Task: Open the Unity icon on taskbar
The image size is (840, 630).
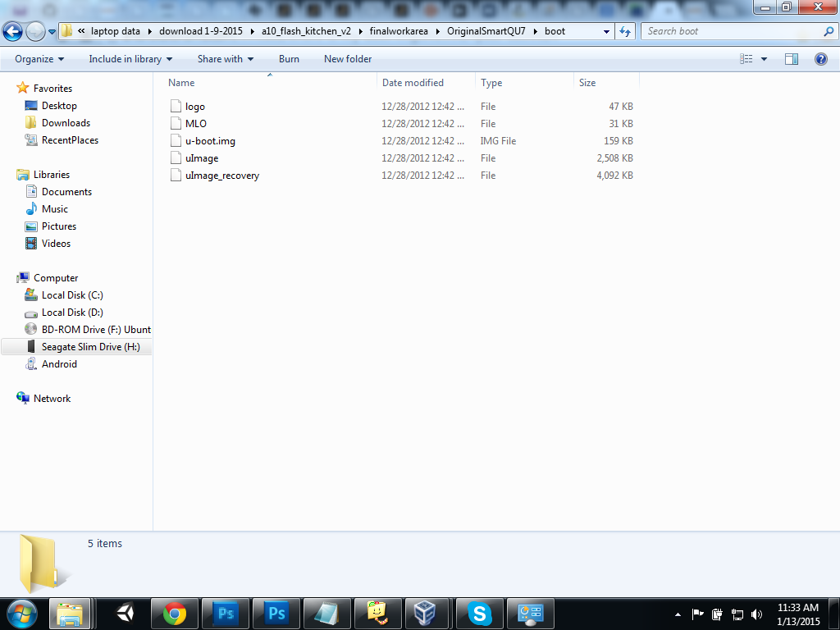Action: point(125,613)
